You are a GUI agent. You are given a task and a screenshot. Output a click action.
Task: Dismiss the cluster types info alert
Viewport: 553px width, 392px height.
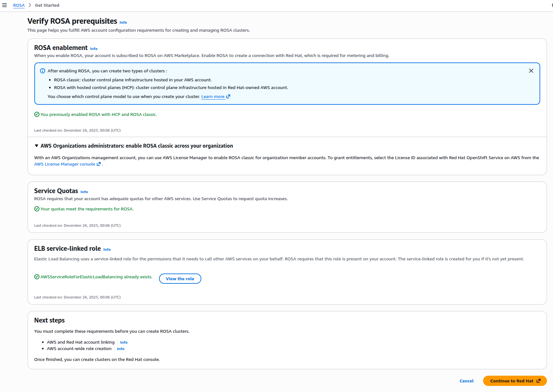coord(531,71)
